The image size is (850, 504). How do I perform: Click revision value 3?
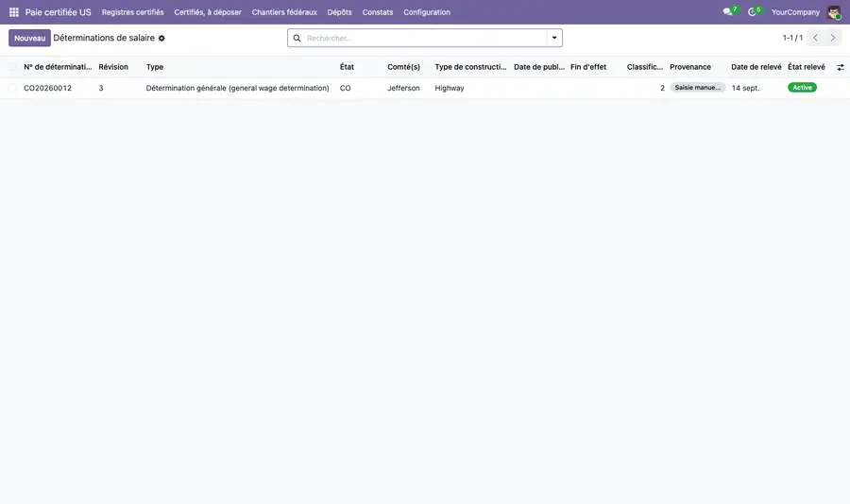point(101,88)
